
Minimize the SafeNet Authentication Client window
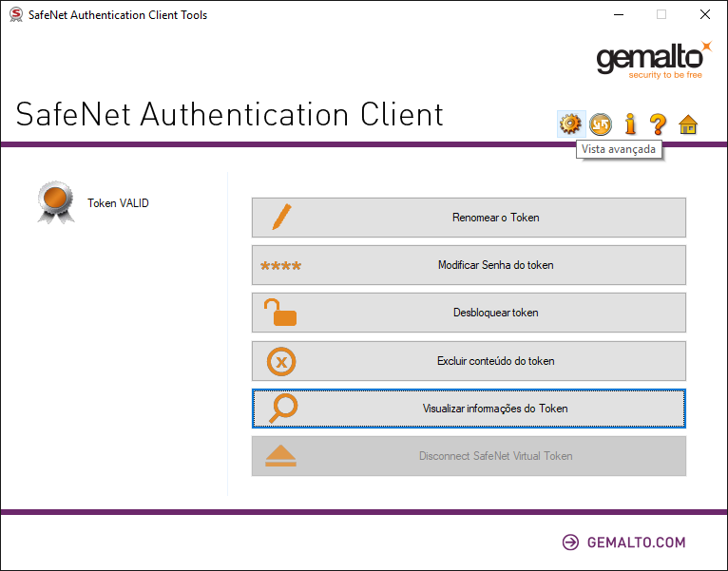tap(618, 15)
